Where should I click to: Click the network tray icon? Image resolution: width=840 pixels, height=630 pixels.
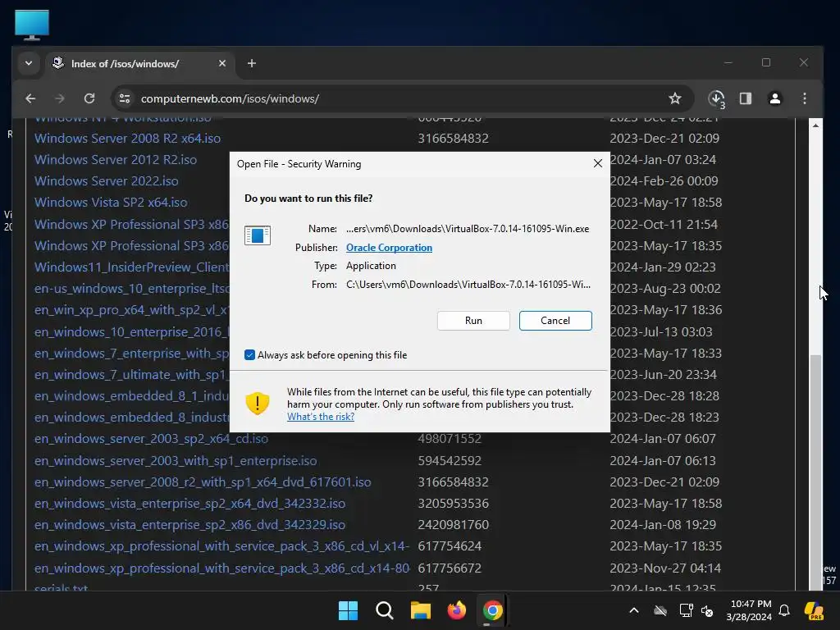(x=686, y=610)
